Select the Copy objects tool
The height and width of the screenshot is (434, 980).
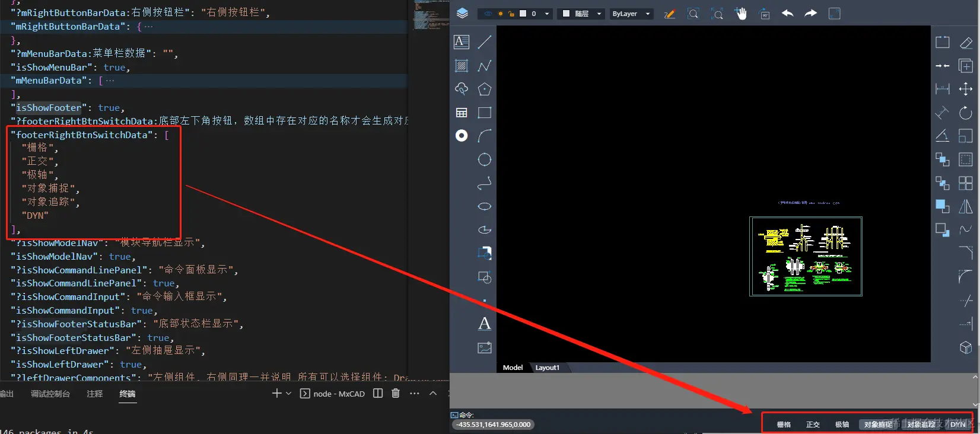(966, 66)
